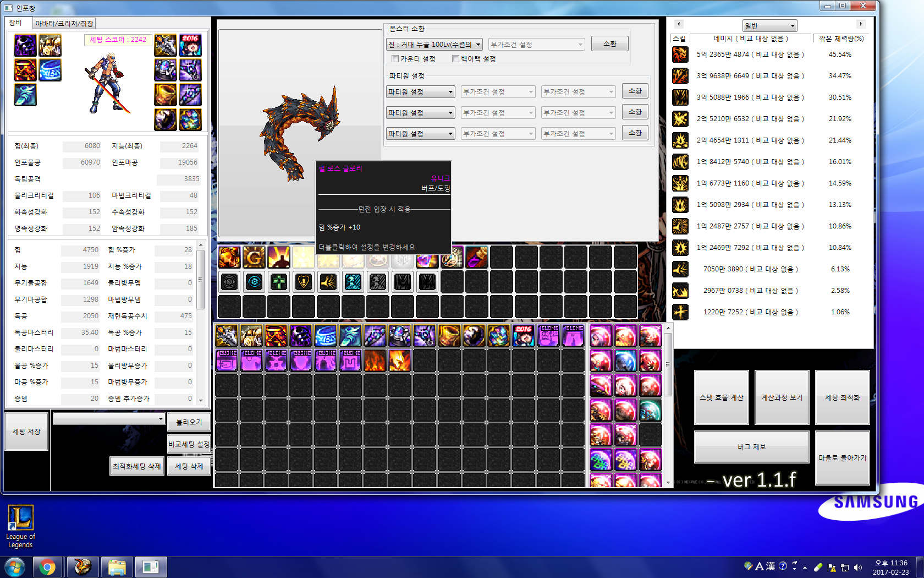The width and height of the screenshot is (924, 578).
Task: Click the 깎은 체력량(%) column header
Action: click(x=841, y=39)
